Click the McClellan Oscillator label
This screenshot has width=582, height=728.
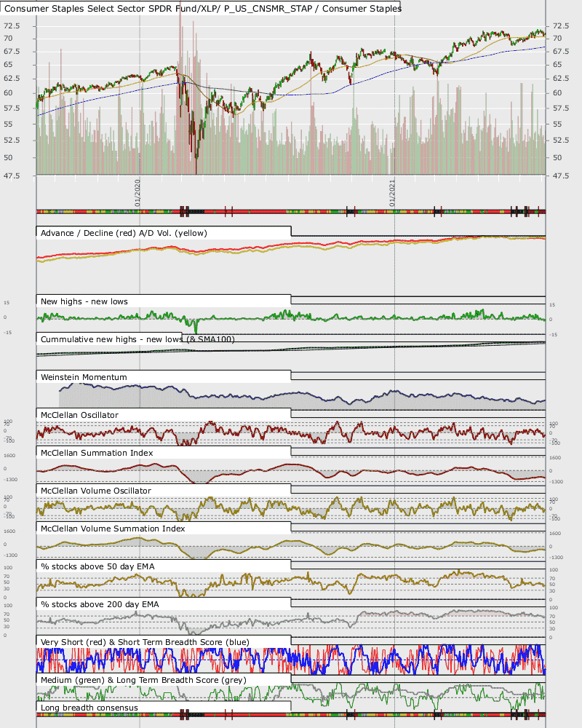tap(79, 415)
